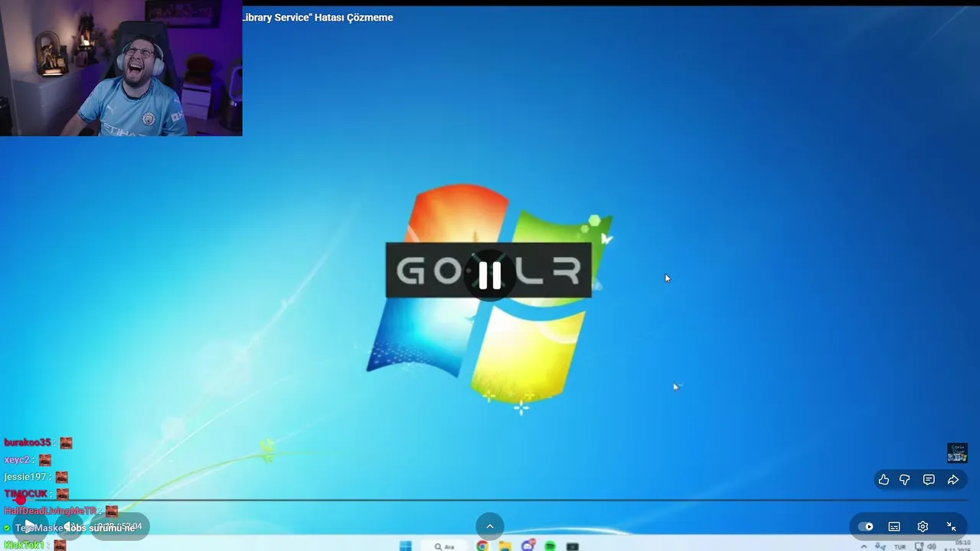Click chat username HalfDeadLivingMeTR
Screen dimensions: 980x551
pos(51,511)
